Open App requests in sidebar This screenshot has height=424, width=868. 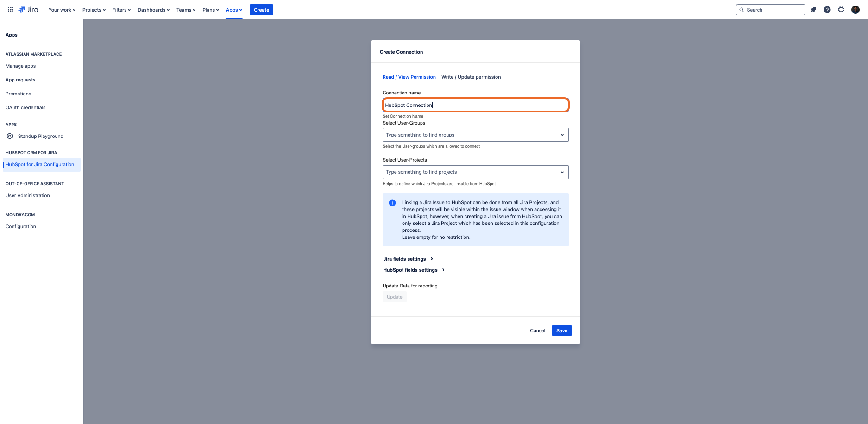pyautogui.click(x=20, y=80)
